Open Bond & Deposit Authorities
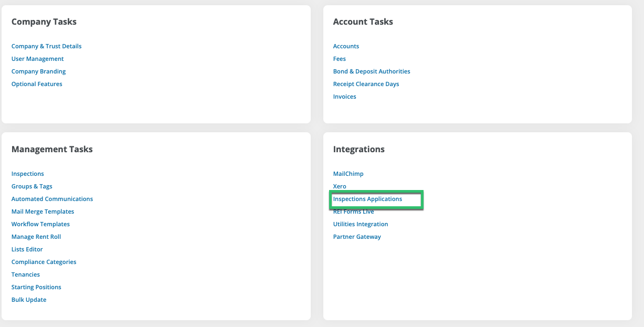644x327 pixels. tap(372, 71)
